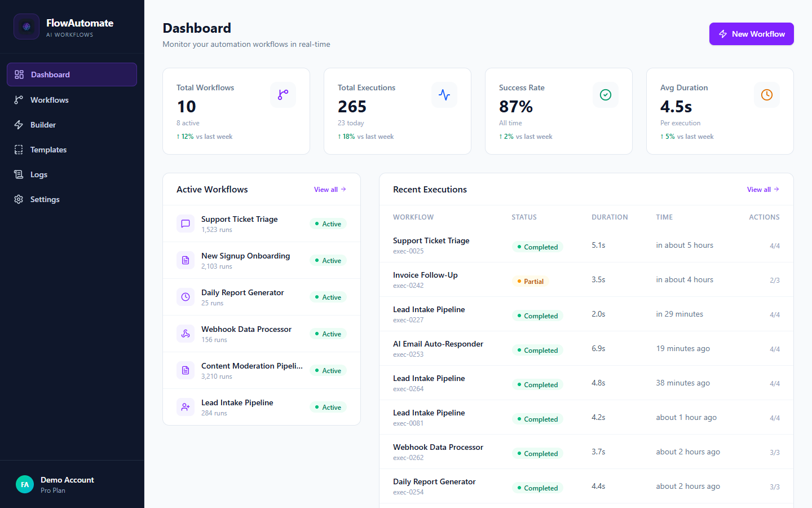Click the Total Workflows branch icon
Viewport: 812px width, 508px height.
[283, 95]
